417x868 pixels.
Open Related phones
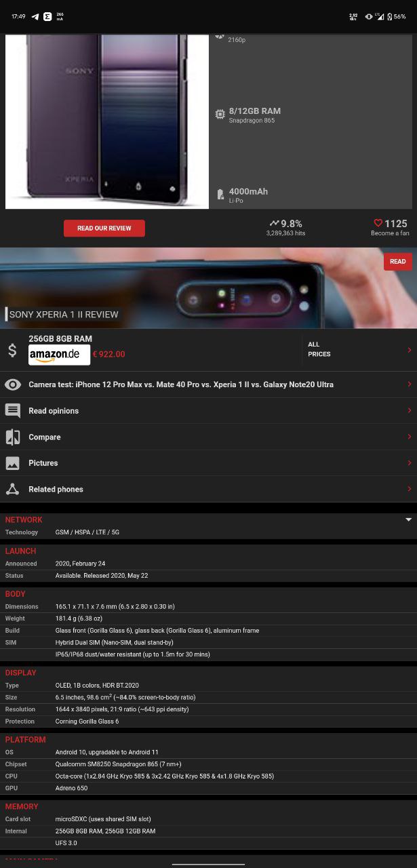coord(56,490)
